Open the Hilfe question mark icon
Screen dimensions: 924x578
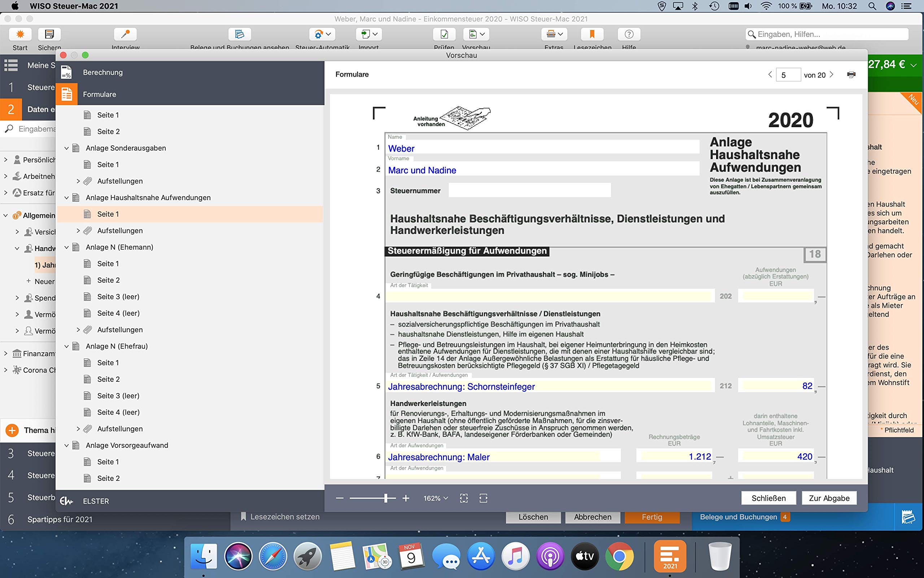[x=629, y=34]
